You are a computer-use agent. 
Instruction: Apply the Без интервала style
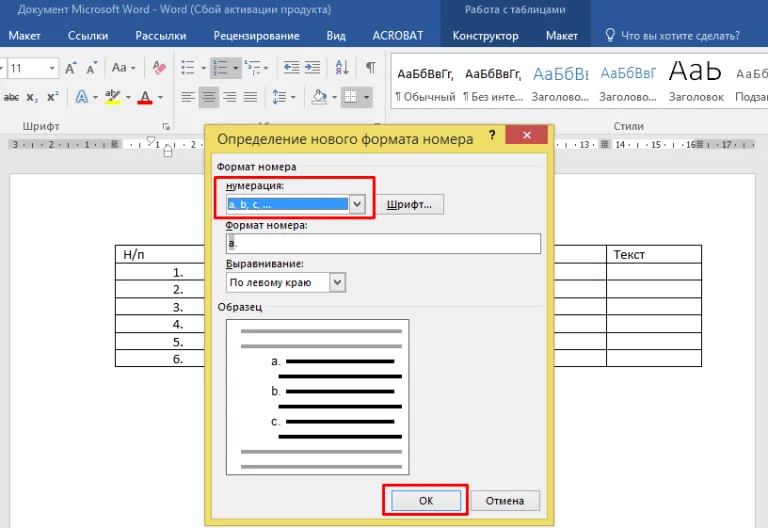[493, 83]
